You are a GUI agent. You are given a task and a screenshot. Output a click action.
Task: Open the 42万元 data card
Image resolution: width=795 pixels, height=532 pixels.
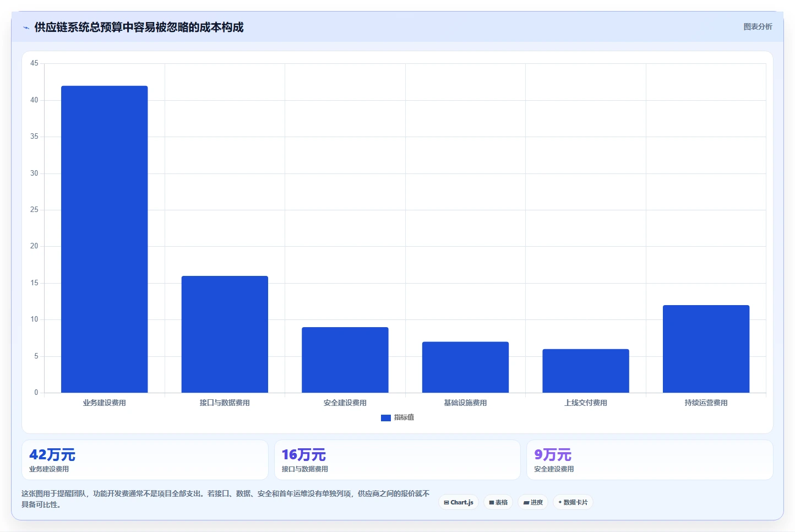click(145, 460)
